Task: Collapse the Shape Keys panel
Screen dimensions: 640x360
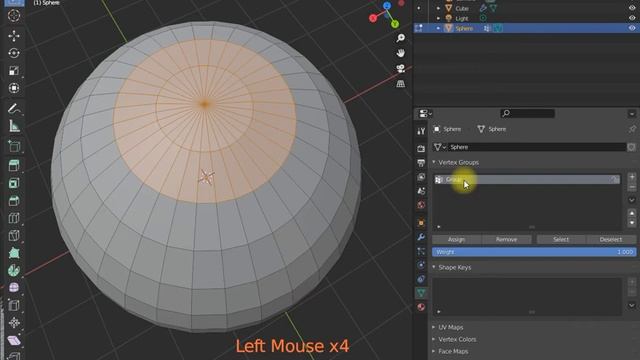Action: pos(434,267)
